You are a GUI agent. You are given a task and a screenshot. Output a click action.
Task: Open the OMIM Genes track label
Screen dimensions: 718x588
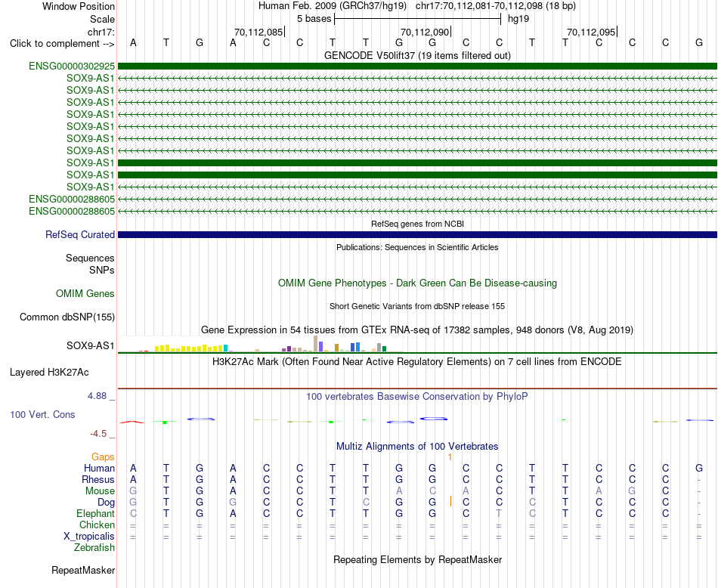point(85,293)
